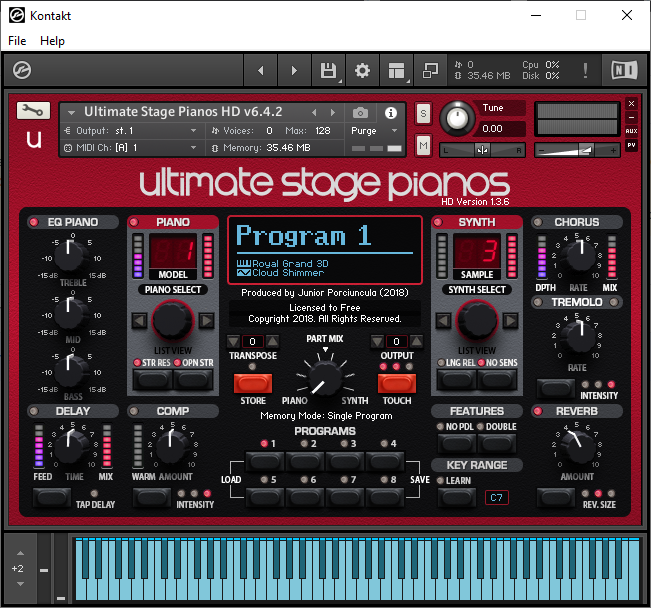Raise keyboard octave with up arrow
651x608 pixels.
(20, 554)
